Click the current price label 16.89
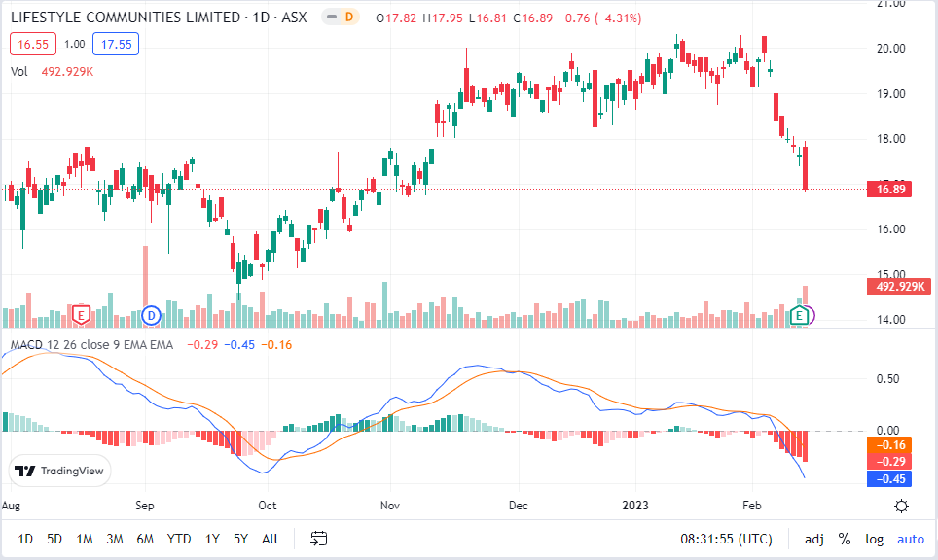938x560 pixels. click(891, 190)
